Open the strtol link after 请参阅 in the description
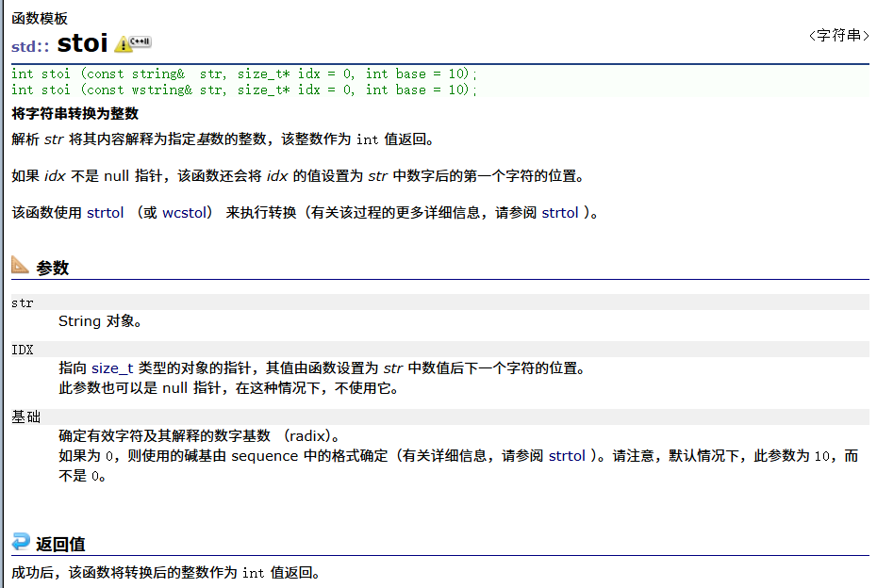Viewport: 877px width, 588px height. click(x=560, y=213)
